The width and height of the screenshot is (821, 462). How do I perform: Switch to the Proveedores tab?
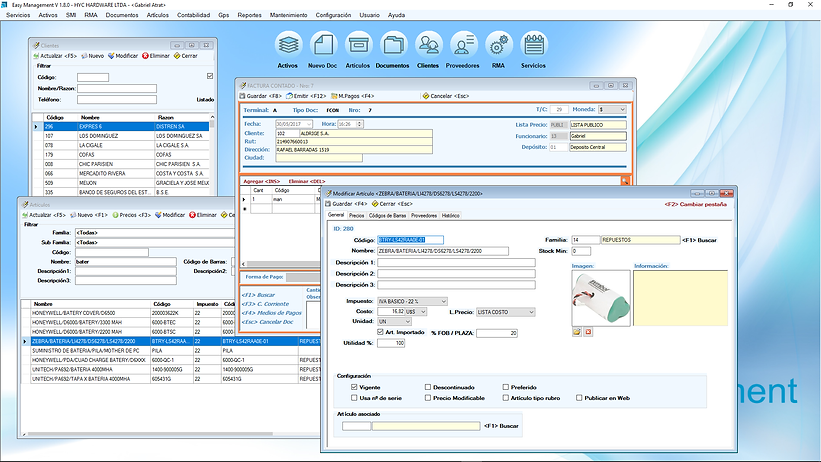click(x=424, y=215)
